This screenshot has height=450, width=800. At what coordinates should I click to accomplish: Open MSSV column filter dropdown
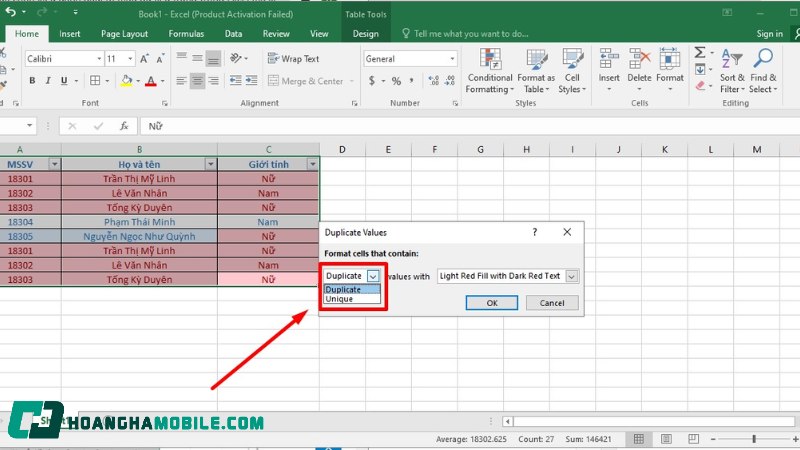click(55, 164)
